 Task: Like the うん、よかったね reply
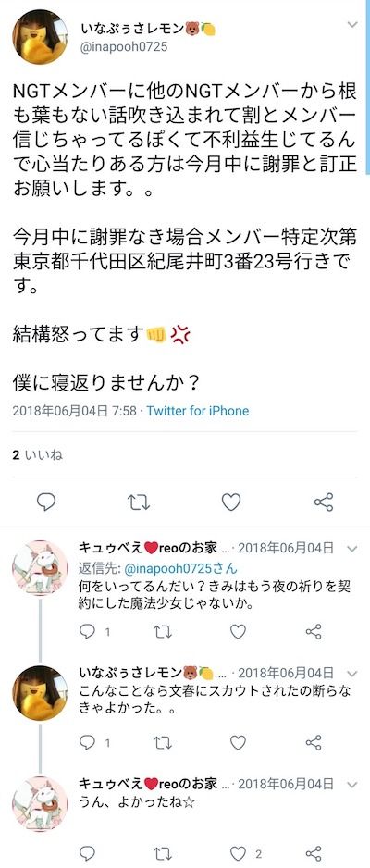(238, 853)
